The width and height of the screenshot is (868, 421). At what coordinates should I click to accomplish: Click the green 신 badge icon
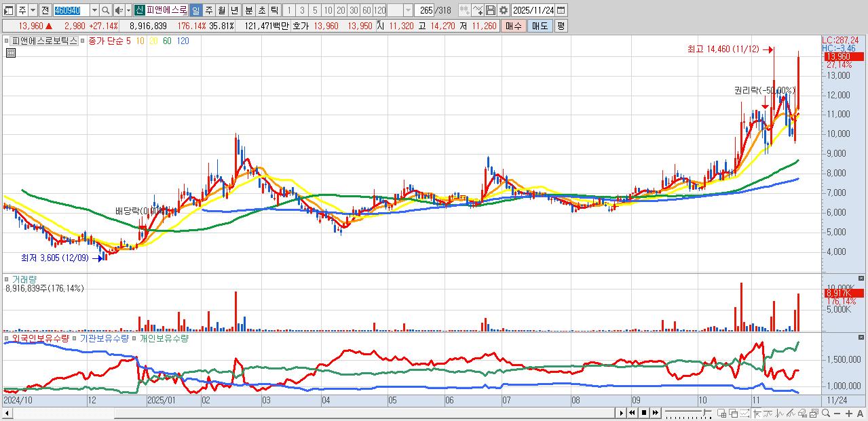pos(138,10)
